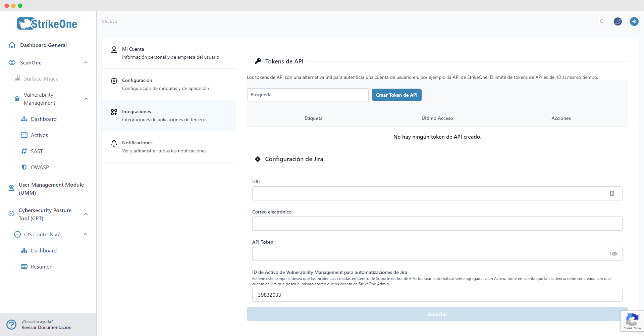Open Revisar Documentación link
The height and width of the screenshot is (336, 644).
46,327
